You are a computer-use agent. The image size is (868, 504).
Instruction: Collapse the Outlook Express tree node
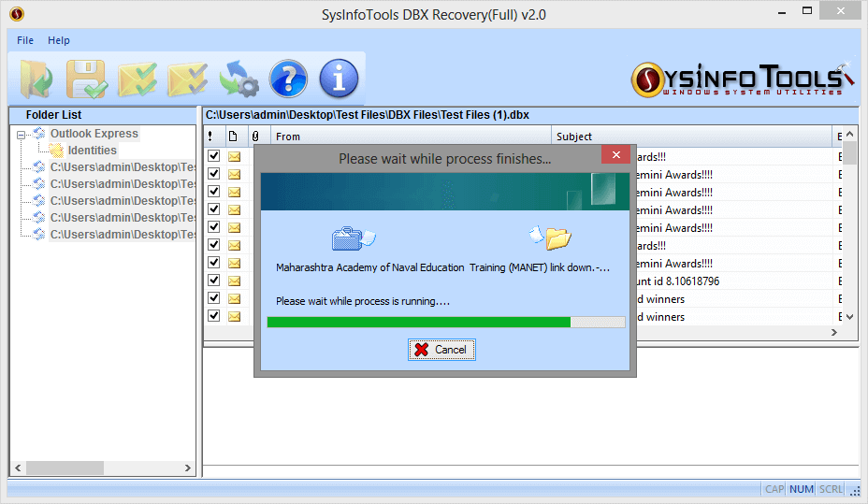(x=21, y=135)
